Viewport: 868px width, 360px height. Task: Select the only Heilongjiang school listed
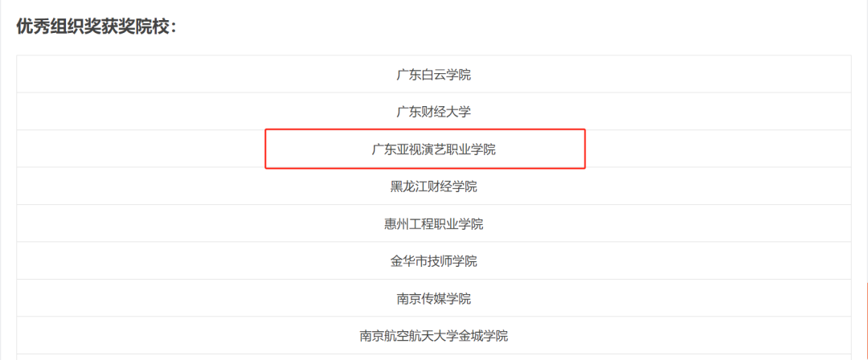point(433,186)
